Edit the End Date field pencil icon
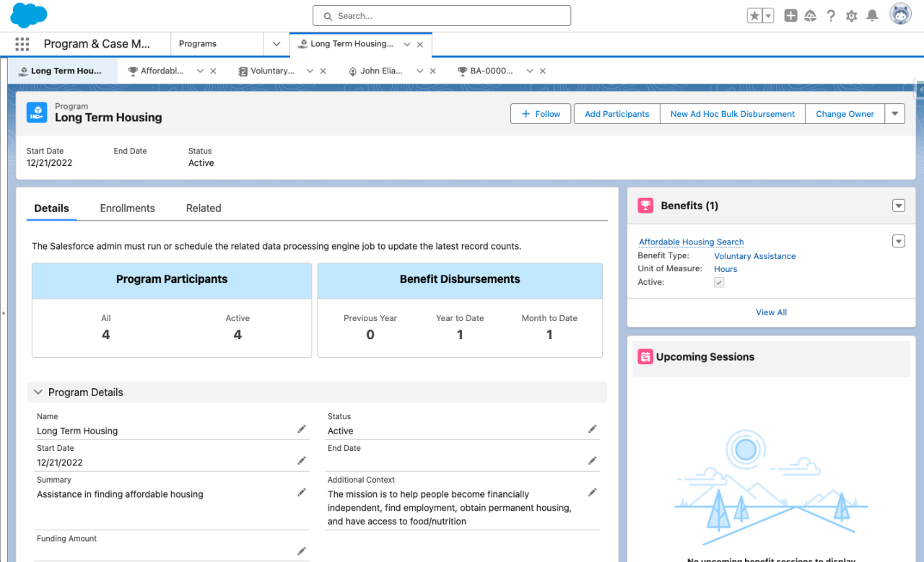The image size is (924, 562). (x=593, y=461)
